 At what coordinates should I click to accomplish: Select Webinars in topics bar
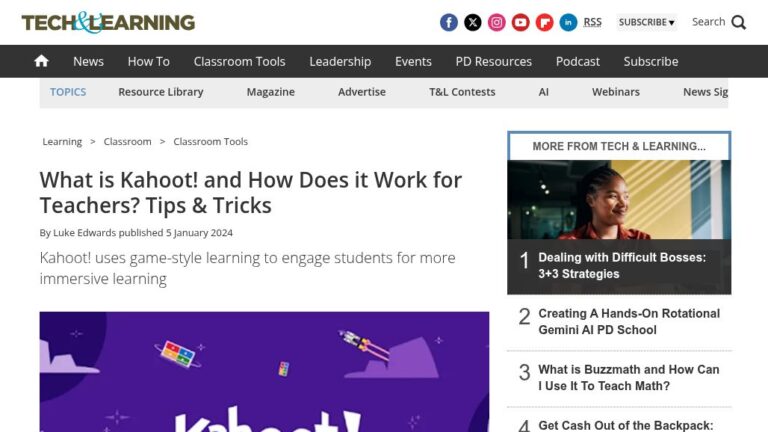tap(616, 92)
